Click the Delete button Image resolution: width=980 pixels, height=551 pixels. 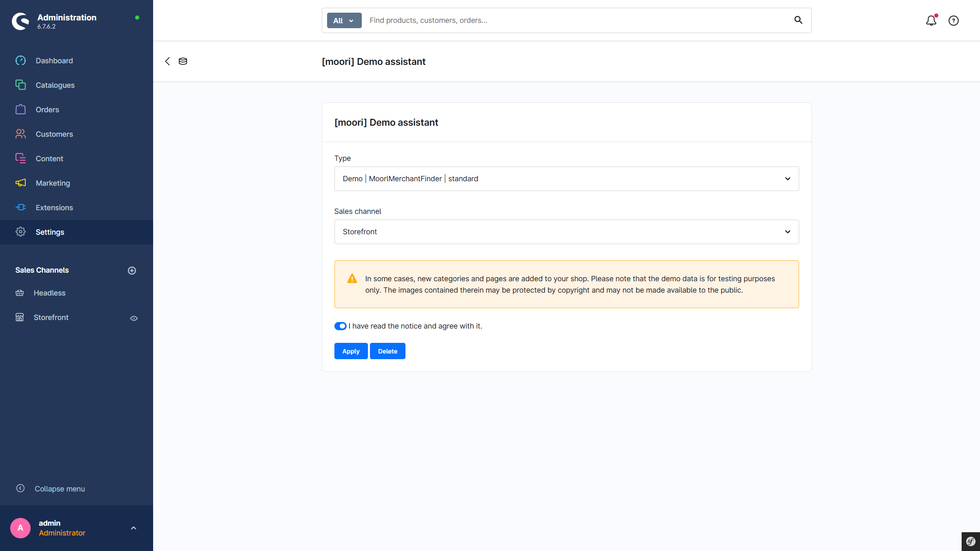pos(388,351)
